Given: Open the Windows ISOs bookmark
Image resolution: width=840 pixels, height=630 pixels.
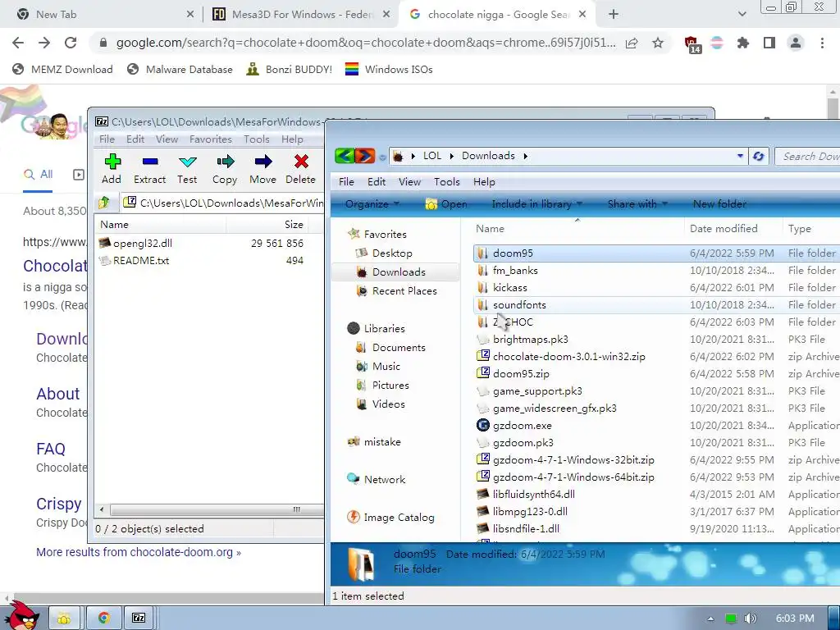Looking at the screenshot, I should [389, 69].
